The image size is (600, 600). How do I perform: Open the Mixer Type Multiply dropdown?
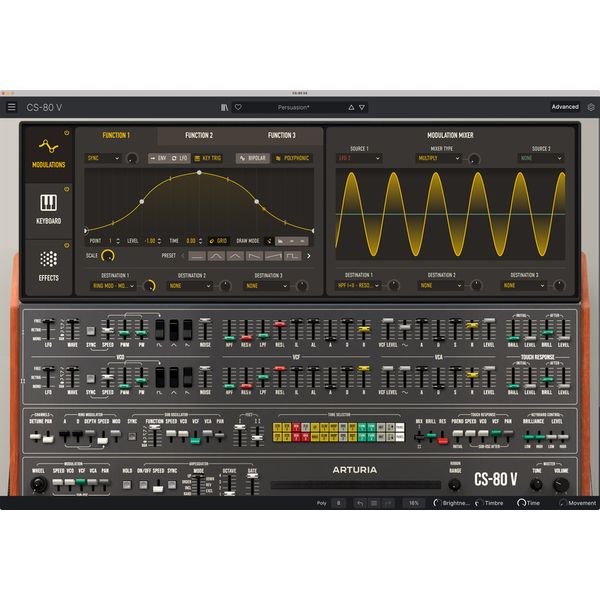(x=438, y=158)
